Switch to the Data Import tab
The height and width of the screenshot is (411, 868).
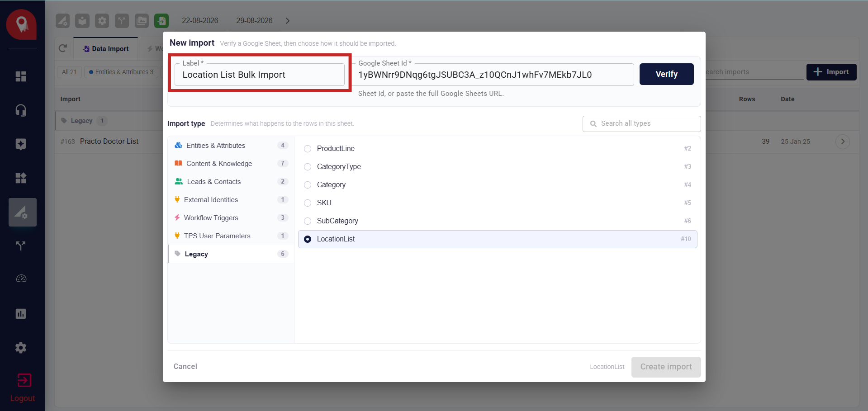[106, 49]
